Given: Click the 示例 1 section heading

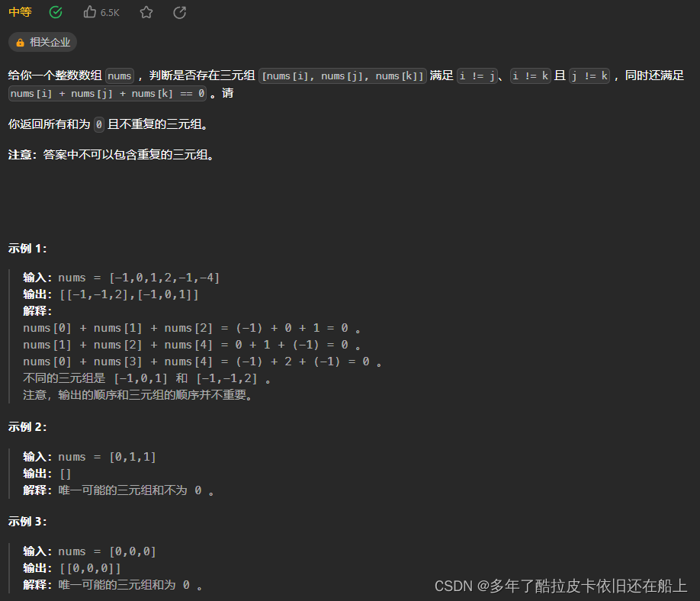Looking at the screenshot, I should tap(26, 247).
